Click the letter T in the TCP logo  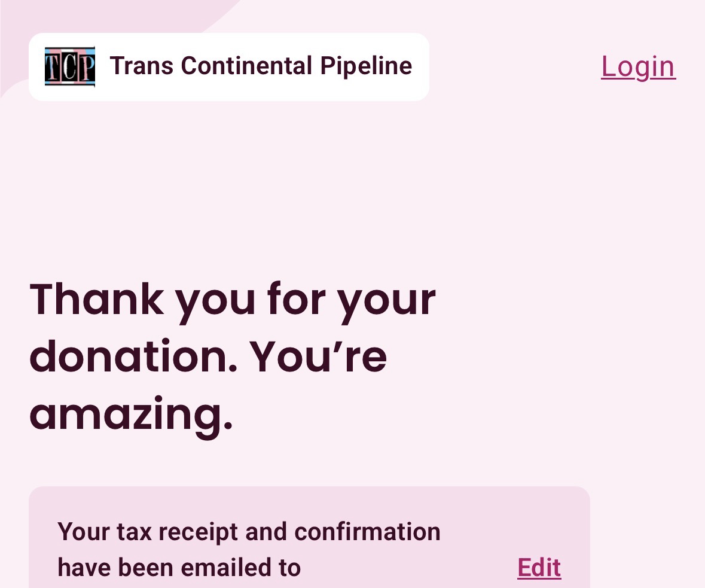pos(54,68)
